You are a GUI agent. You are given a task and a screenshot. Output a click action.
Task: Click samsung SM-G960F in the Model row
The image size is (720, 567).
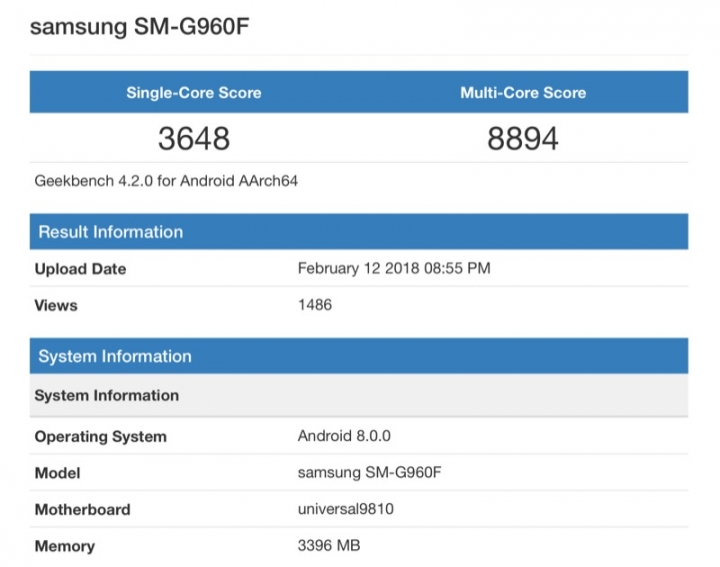369,472
